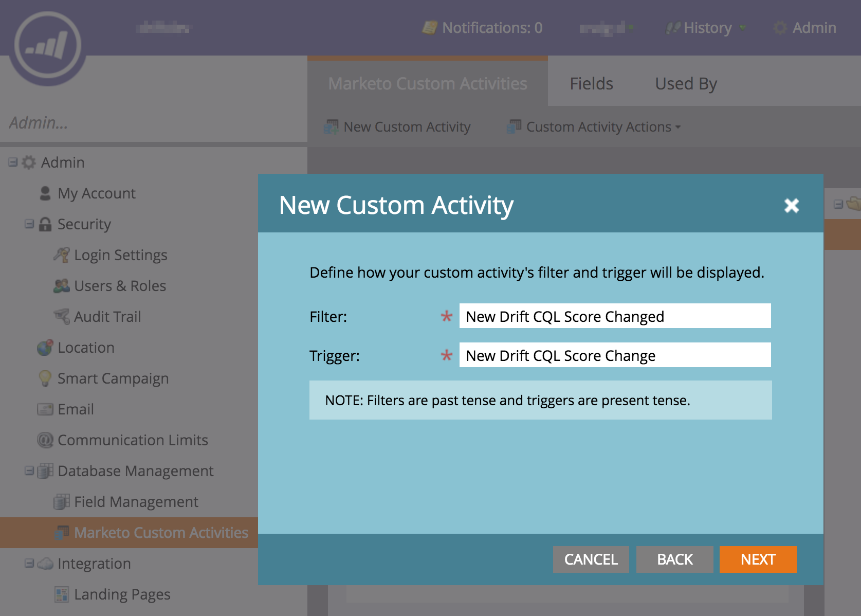Select My Account in the tree
The image size is (861, 616).
pyautogui.click(x=97, y=193)
